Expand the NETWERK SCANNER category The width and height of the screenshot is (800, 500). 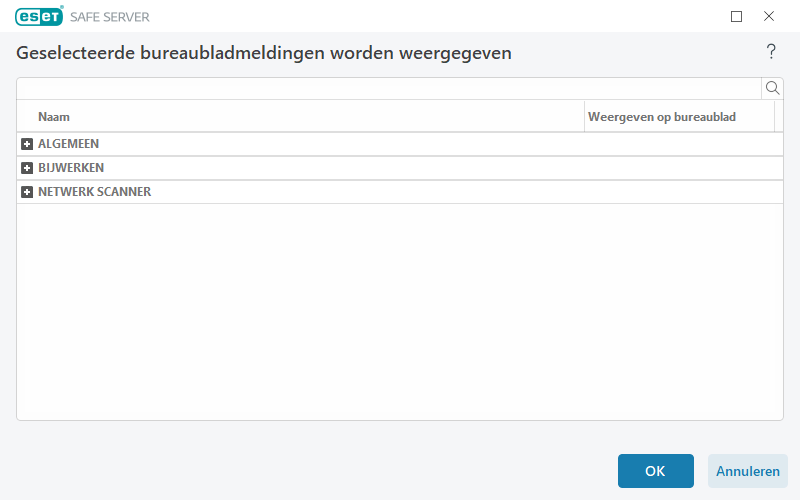pos(27,192)
